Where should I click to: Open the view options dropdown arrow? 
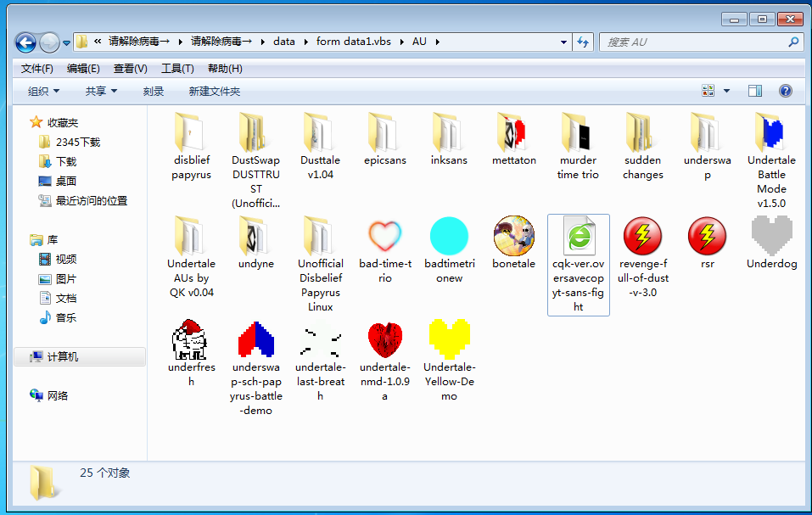726,91
